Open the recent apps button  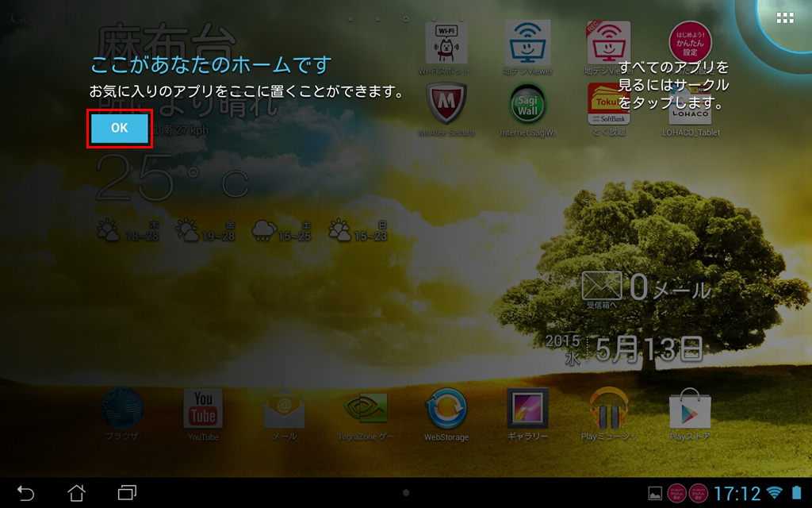[x=127, y=493]
